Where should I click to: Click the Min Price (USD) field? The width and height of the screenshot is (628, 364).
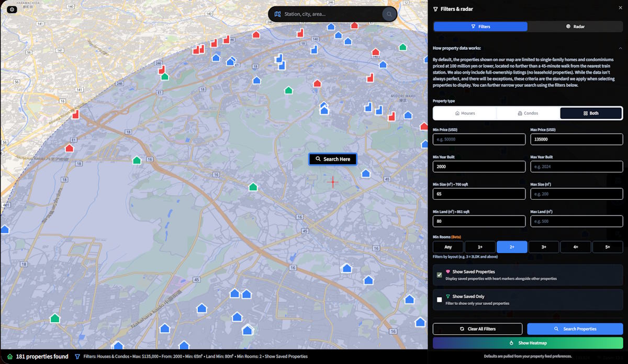pos(479,139)
